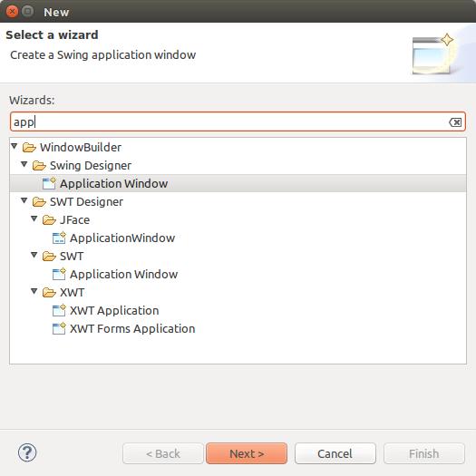The width and height of the screenshot is (476, 476).
Task: Collapse the XWT node
Action: point(34,291)
